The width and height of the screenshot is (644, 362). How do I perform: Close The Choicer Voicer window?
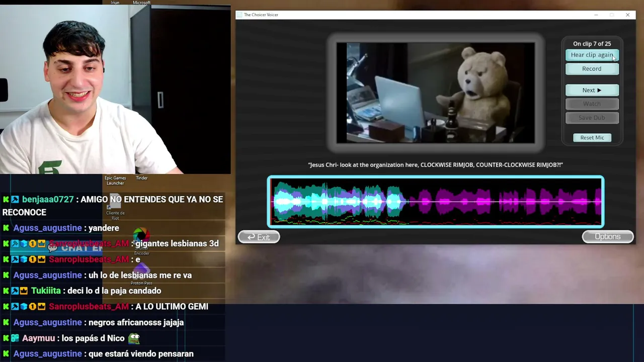(x=627, y=15)
